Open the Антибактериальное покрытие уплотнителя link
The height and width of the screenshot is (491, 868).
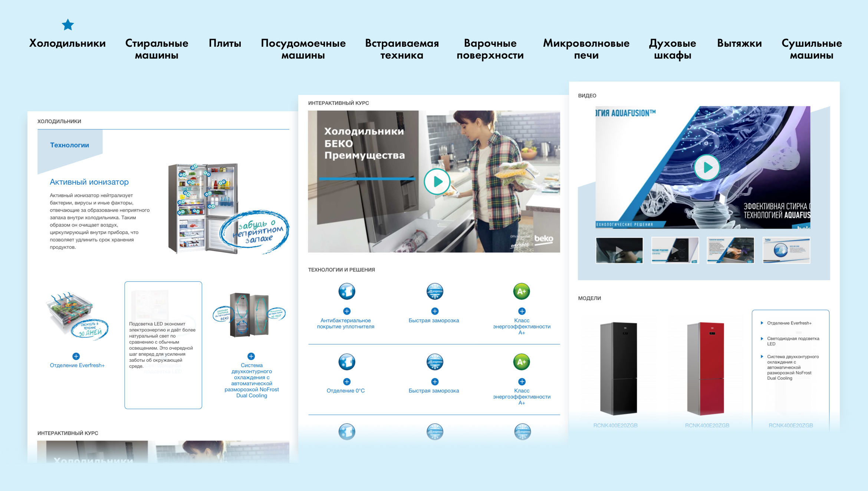(346, 323)
